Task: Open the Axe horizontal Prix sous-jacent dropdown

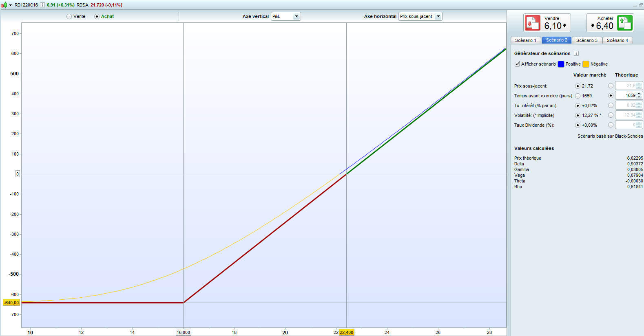Action: pos(438,16)
